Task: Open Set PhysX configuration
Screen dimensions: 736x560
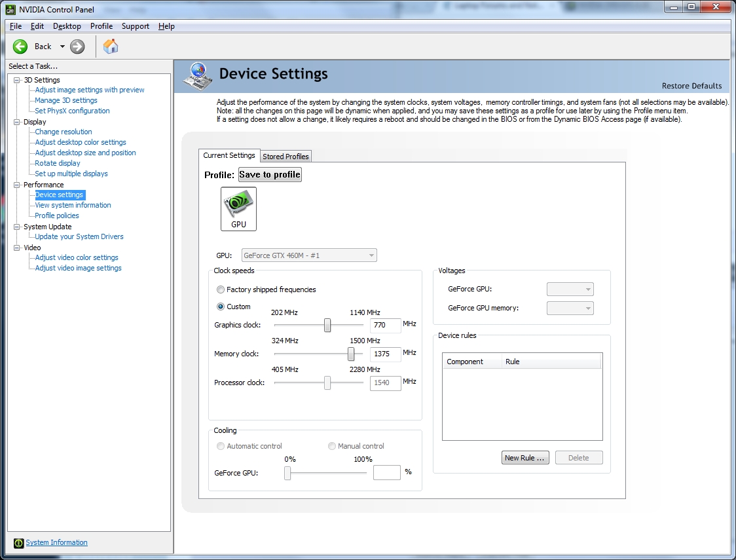Action: point(72,111)
